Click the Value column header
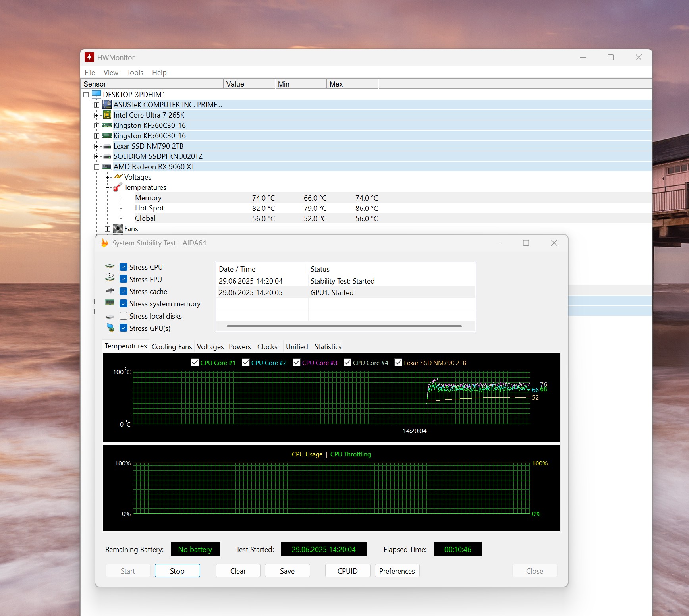 click(249, 84)
